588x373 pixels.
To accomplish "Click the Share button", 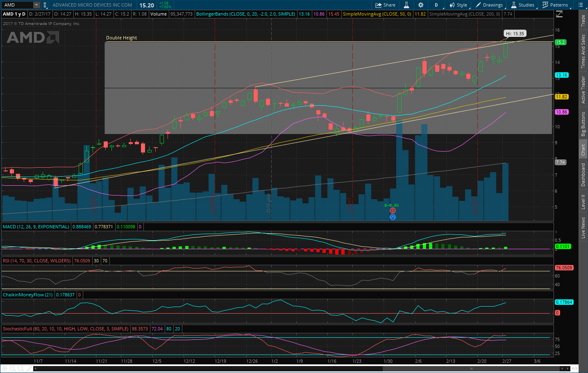I will point(385,5).
